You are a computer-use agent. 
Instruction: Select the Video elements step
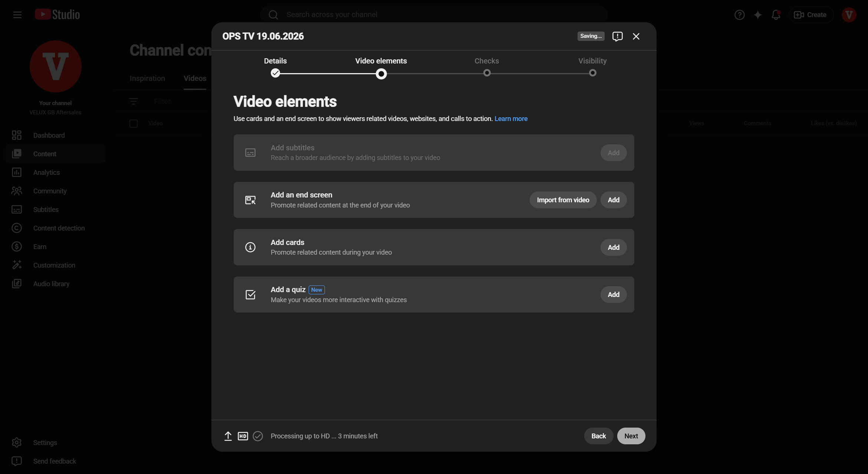coord(381,68)
